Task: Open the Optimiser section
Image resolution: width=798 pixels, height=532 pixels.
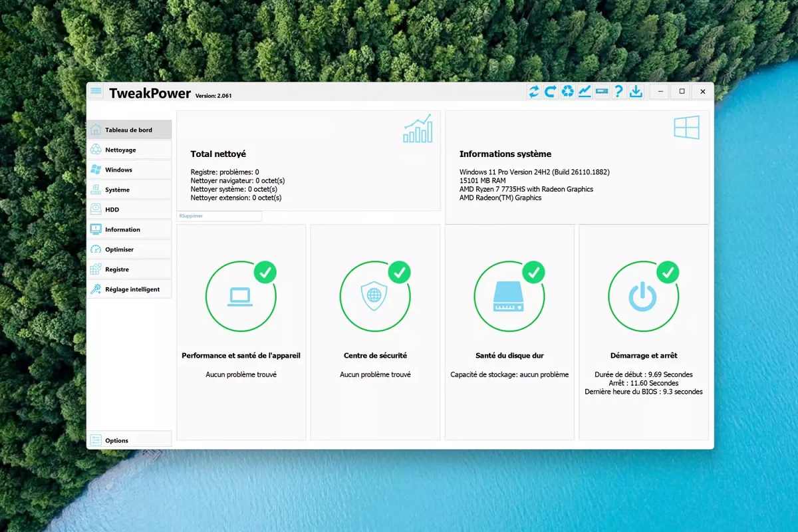Action: coord(129,249)
